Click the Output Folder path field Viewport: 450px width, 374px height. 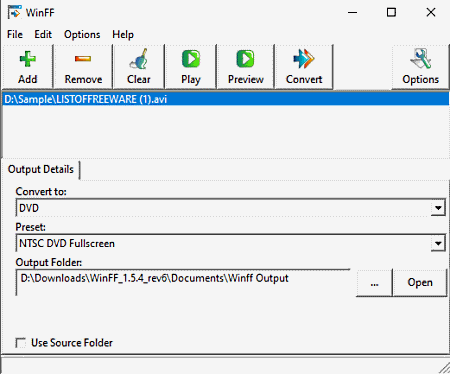183,282
